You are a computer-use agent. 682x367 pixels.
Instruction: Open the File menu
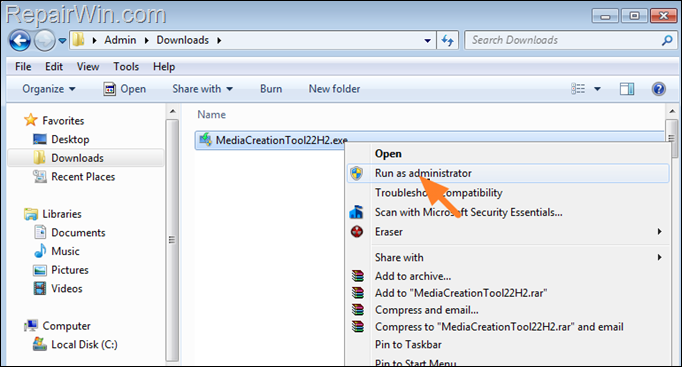point(23,67)
